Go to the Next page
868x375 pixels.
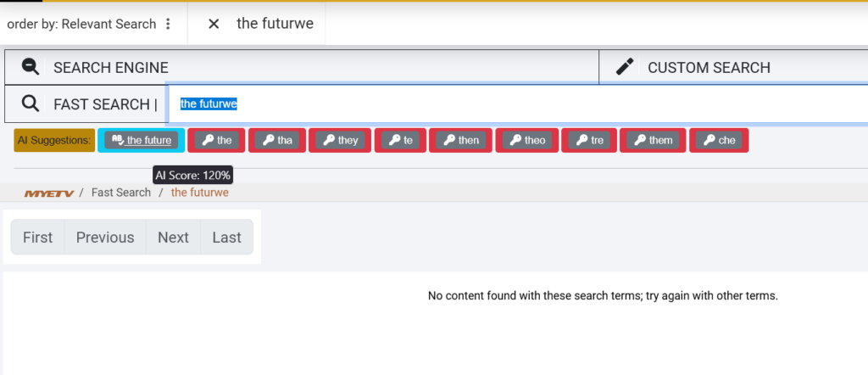173,238
